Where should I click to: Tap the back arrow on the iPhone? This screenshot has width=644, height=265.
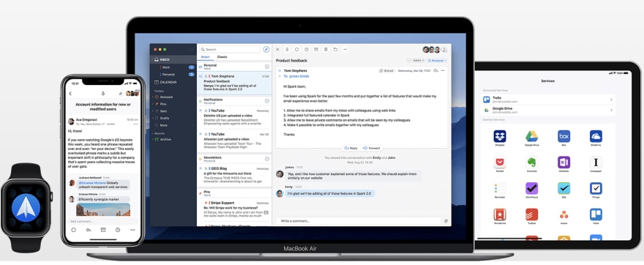click(70, 94)
